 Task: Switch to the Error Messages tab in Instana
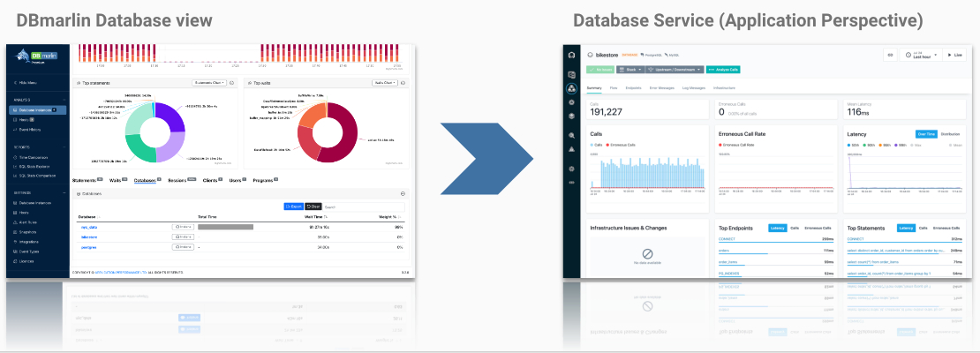(662, 88)
